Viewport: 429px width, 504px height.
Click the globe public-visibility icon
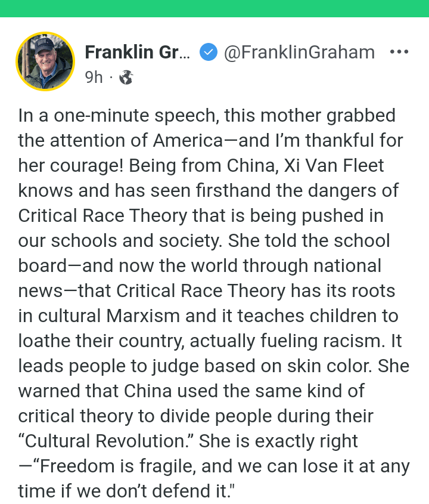tap(126, 77)
